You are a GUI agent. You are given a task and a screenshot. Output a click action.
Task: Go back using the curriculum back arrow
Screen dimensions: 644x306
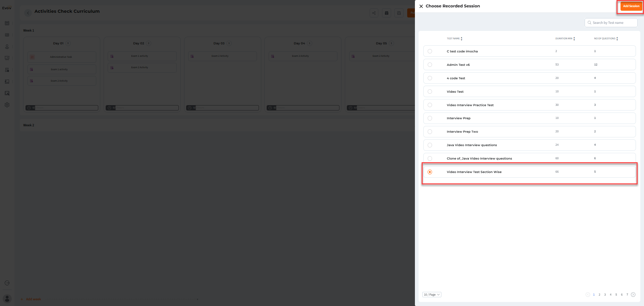28,13
